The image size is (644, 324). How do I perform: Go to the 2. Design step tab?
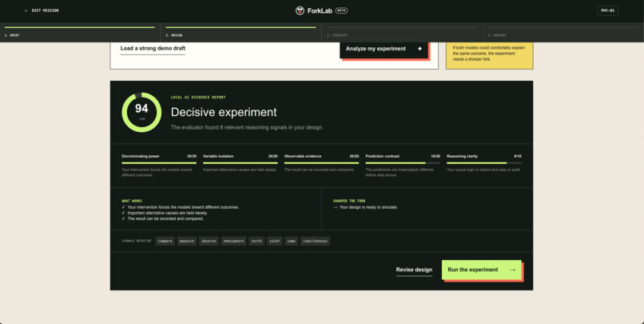[241, 33]
